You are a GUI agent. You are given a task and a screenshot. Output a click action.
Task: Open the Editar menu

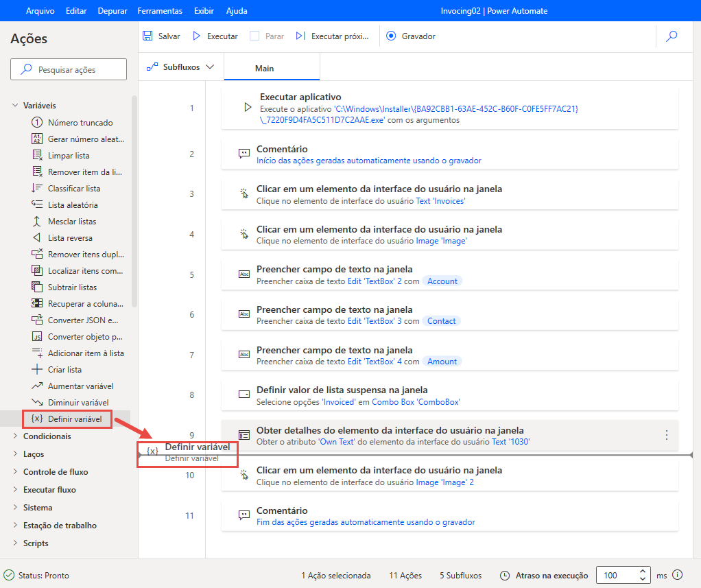click(76, 11)
